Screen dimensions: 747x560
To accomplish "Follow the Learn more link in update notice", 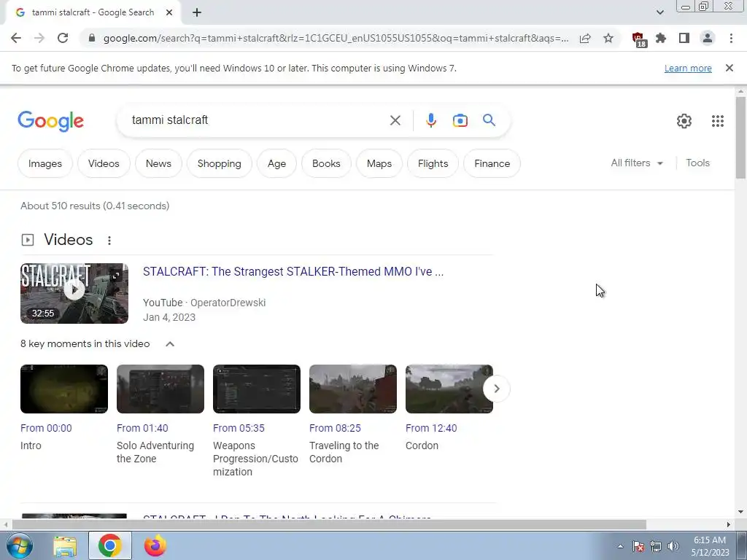I will click(x=688, y=68).
